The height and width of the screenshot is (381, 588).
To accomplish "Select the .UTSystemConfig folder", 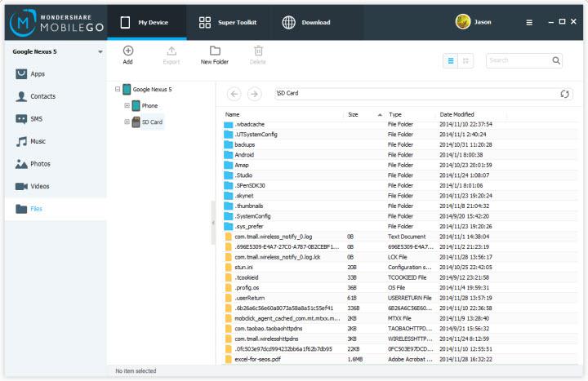I will click(399, 135).
